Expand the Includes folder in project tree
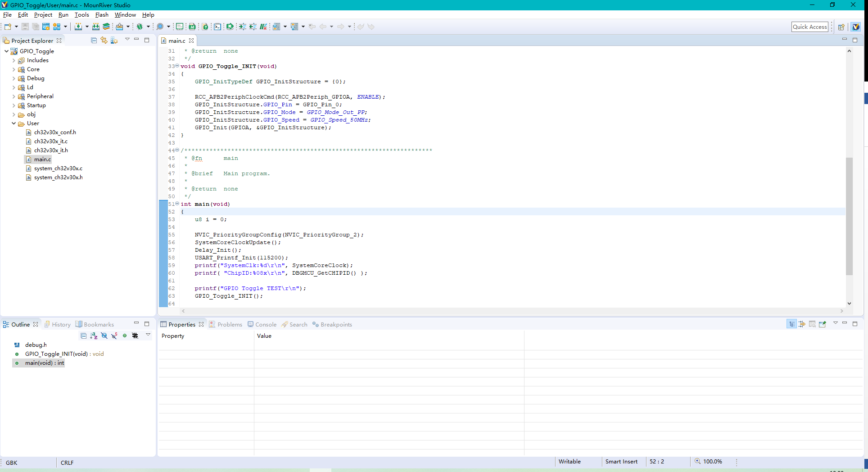868x472 pixels. click(14, 60)
